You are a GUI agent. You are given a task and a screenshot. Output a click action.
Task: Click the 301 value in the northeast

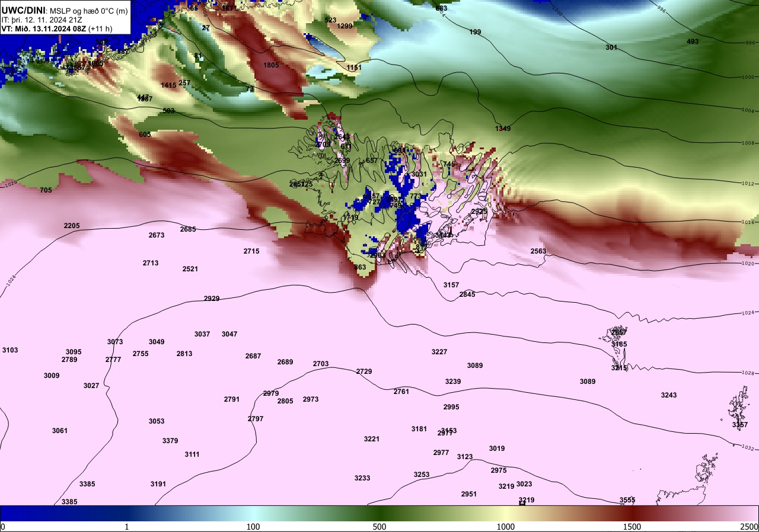[611, 47]
